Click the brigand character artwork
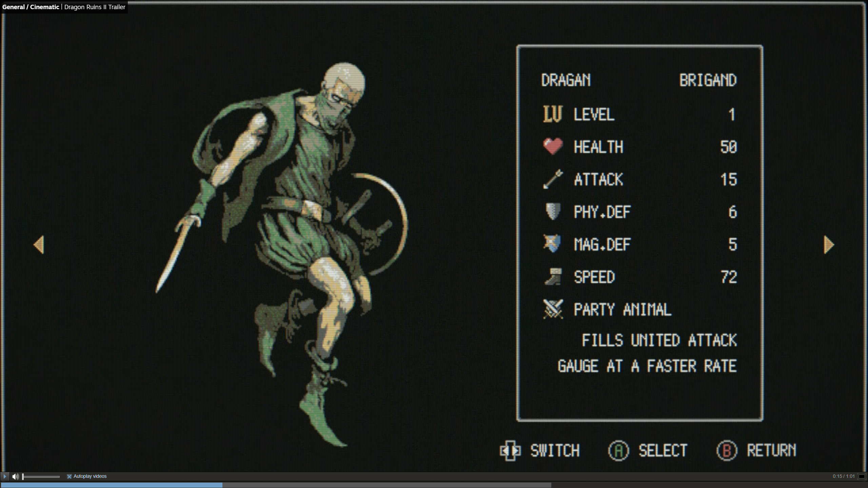Image resolution: width=868 pixels, height=488 pixels. click(x=281, y=254)
